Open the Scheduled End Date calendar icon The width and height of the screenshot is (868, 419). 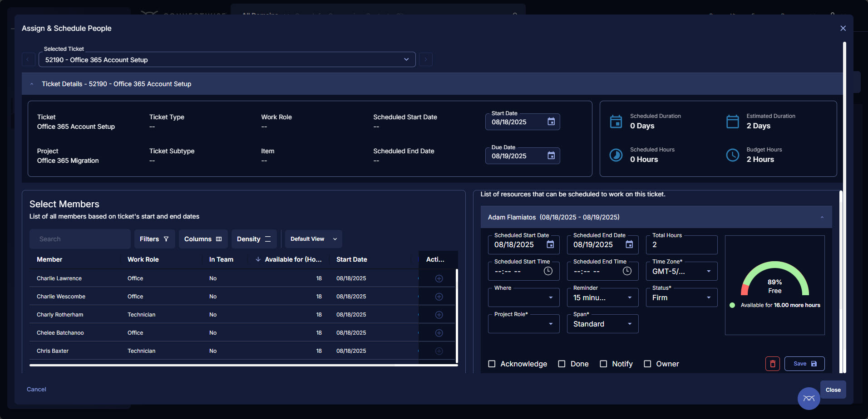point(629,245)
